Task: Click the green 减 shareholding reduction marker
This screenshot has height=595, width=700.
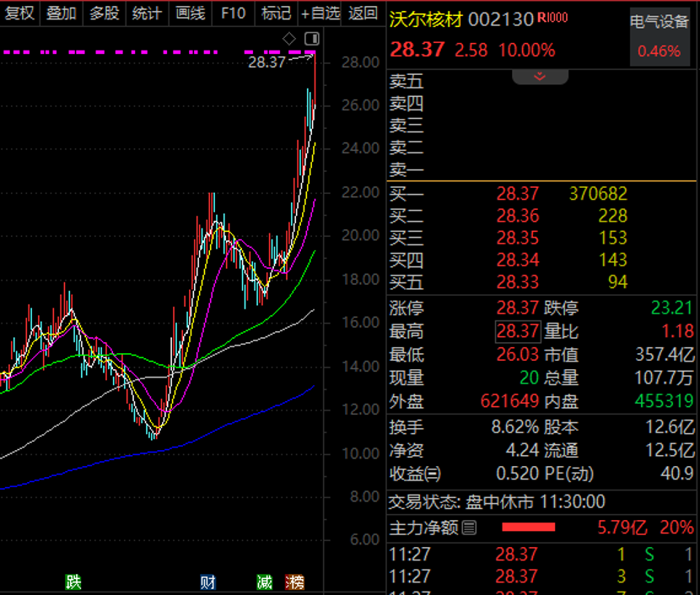Action: pos(265,582)
